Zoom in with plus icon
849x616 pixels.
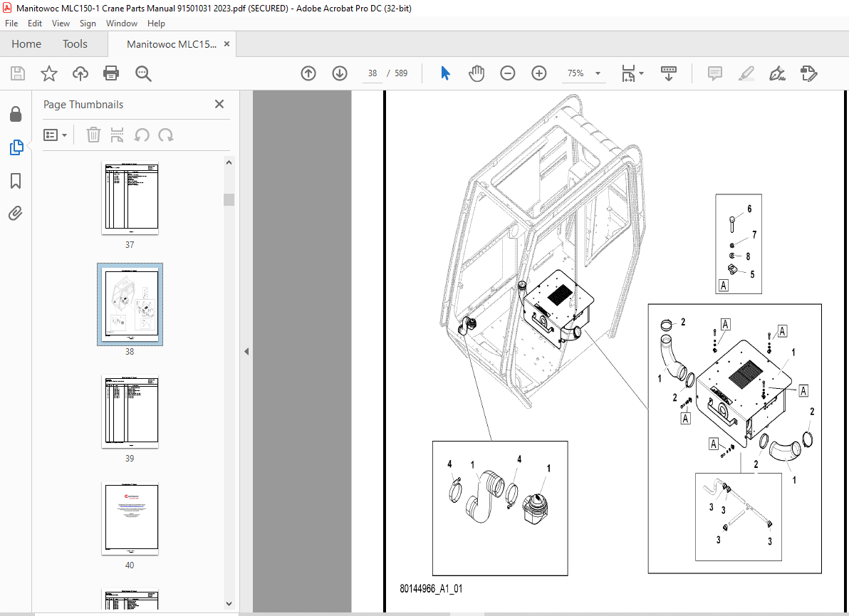click(x=538, y=73)
